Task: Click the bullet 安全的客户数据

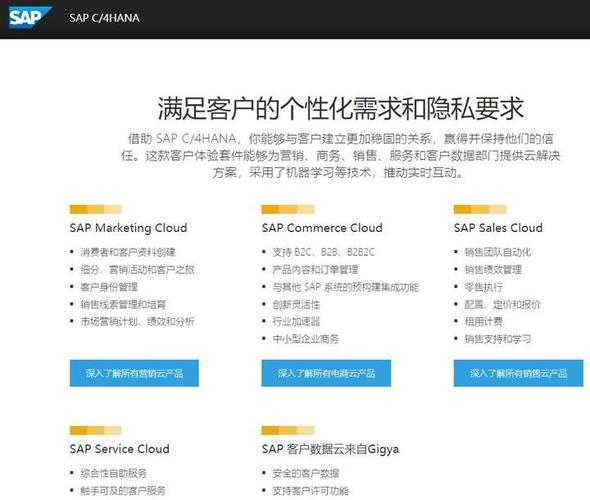Action: pos(306,473)
